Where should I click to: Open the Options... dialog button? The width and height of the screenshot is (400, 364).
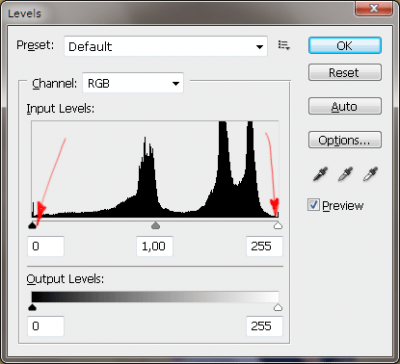[x=345, y=140]
